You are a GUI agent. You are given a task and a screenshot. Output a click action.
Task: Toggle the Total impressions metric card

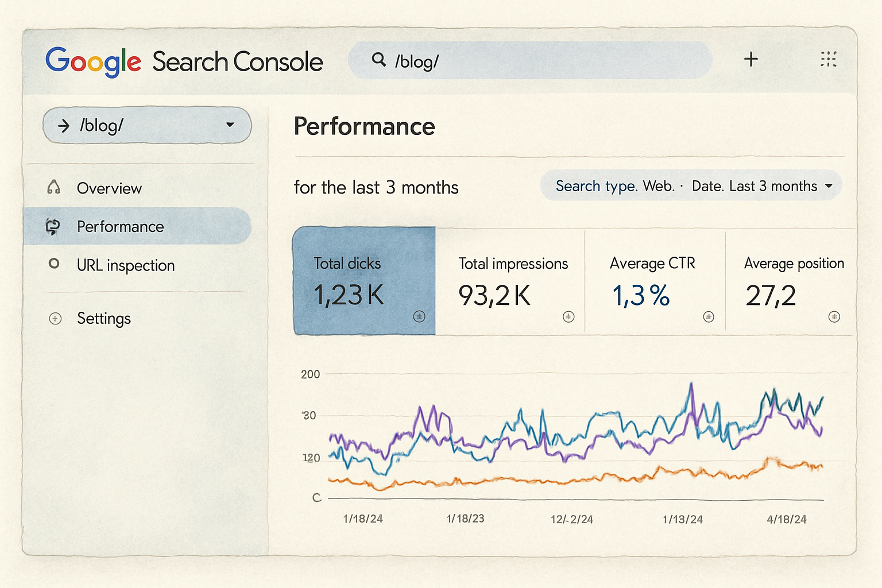[x=510, y=281]
